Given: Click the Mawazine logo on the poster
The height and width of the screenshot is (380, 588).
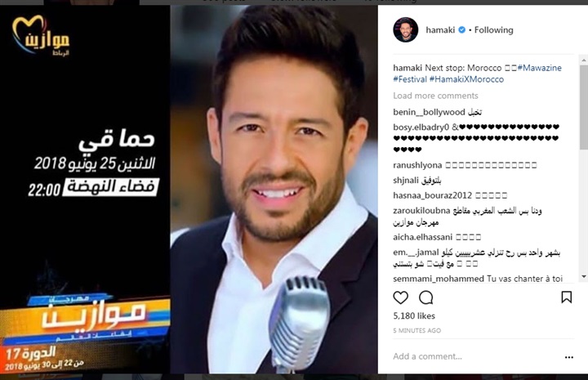Looking at the screenshot, I should pos(41,36).
